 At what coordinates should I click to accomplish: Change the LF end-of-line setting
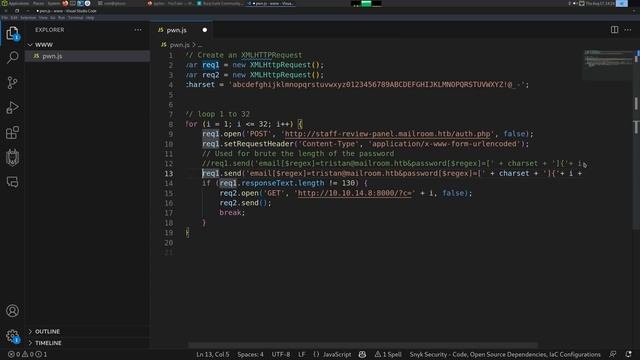pyautogui.click(x=301, y=354)
